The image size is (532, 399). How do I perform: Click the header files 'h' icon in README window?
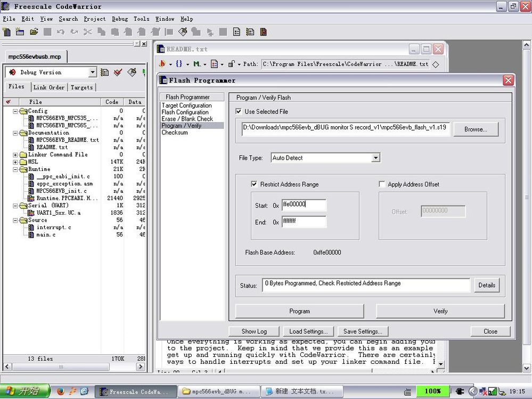point(162,64)
